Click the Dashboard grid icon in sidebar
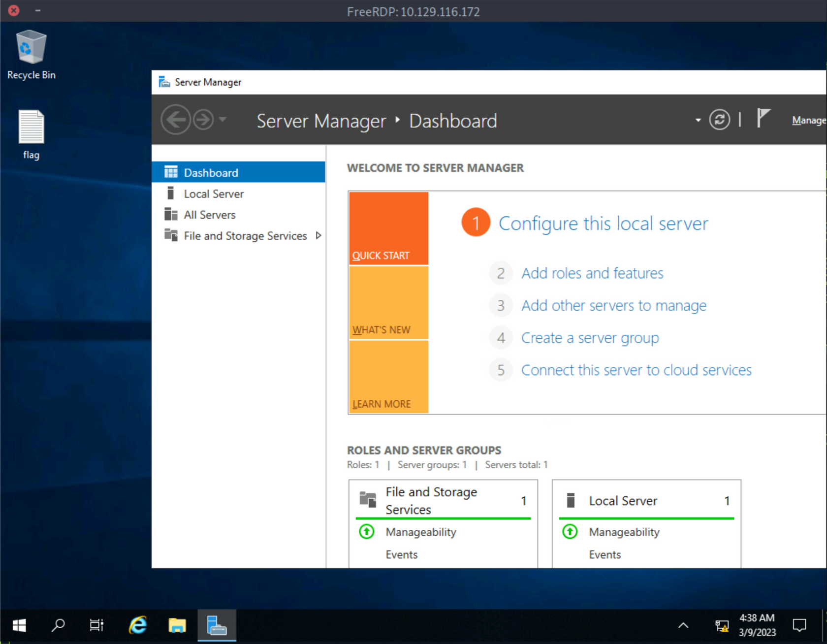Image resolution: width=827 pixels, height=644 pixels. click(171, 172)
